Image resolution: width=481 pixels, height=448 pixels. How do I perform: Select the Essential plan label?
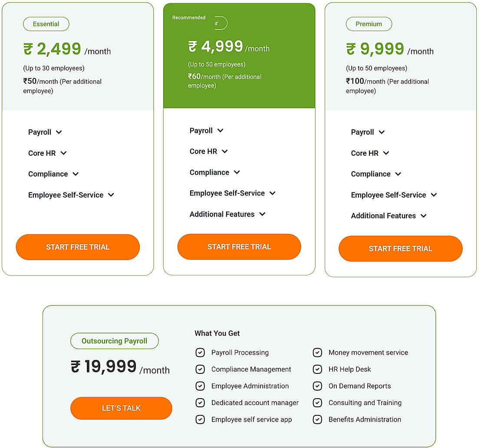pos(46,24)
